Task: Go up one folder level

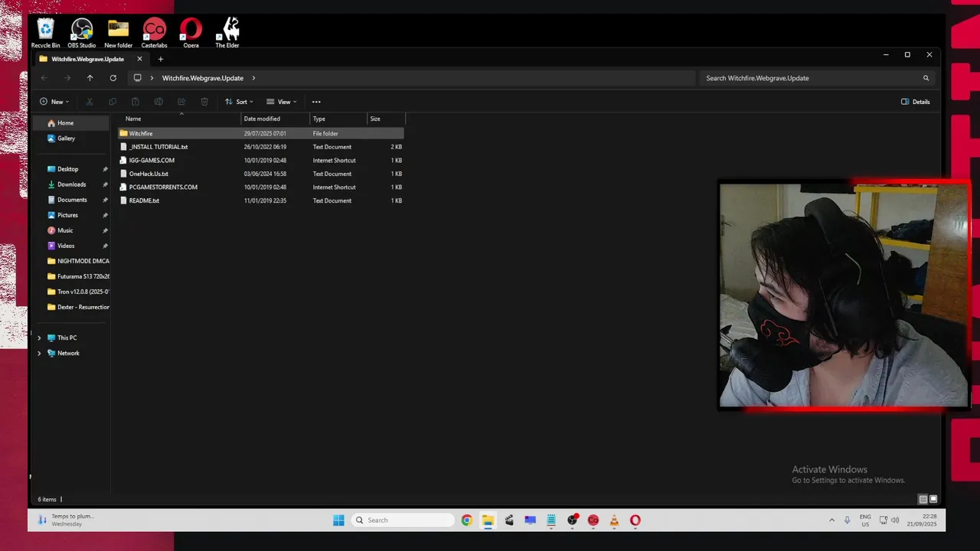Action: 90,78
